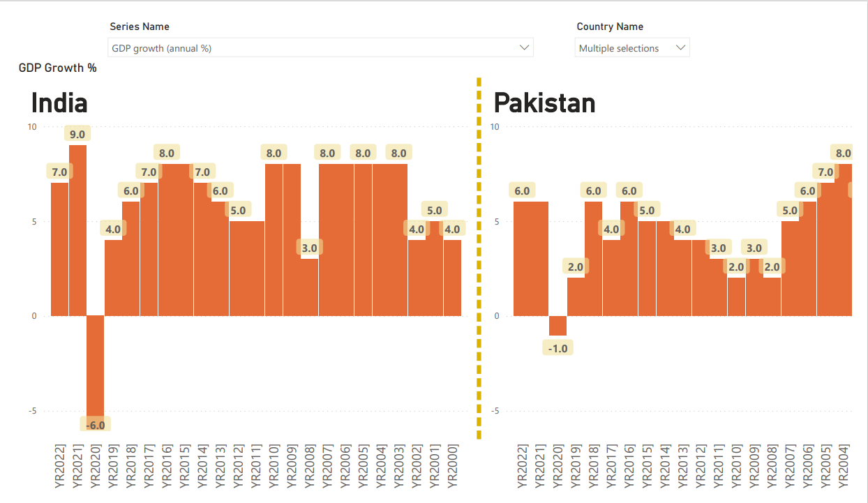
Task: Select Pakistan's 2.0 bar for YR2010
Action: point(736,293)
